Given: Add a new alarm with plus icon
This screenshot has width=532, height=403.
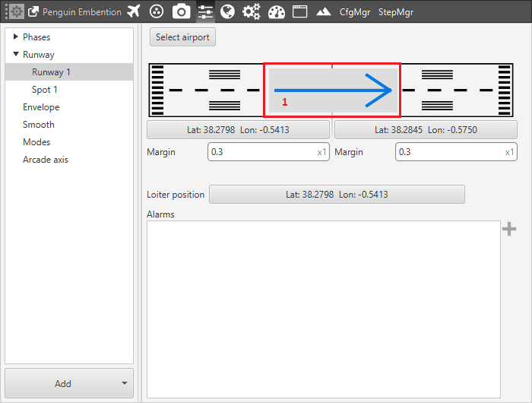Looking at the screenshot, I should click(509, 229).
